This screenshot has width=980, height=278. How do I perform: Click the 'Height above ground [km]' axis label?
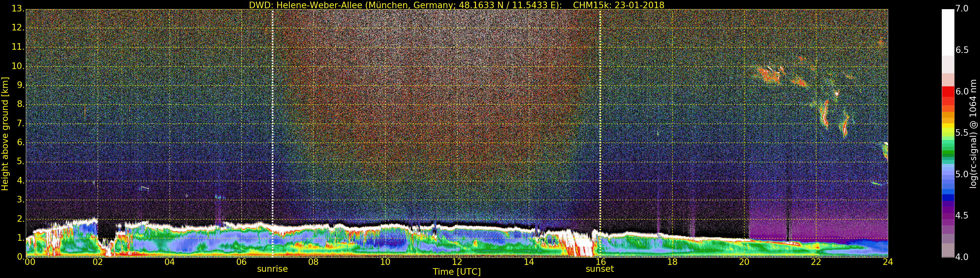point(5,134)
